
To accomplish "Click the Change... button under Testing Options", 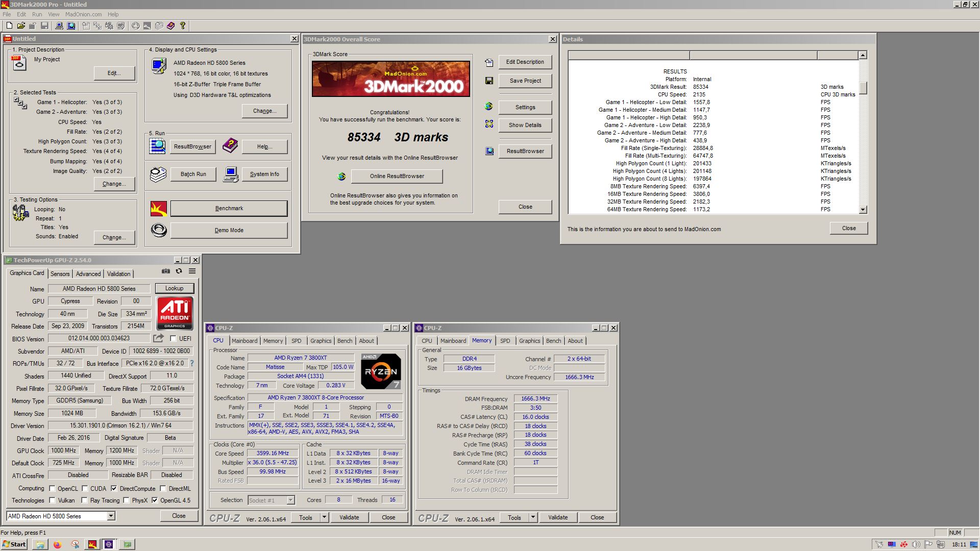I will (x=114, y=237).
